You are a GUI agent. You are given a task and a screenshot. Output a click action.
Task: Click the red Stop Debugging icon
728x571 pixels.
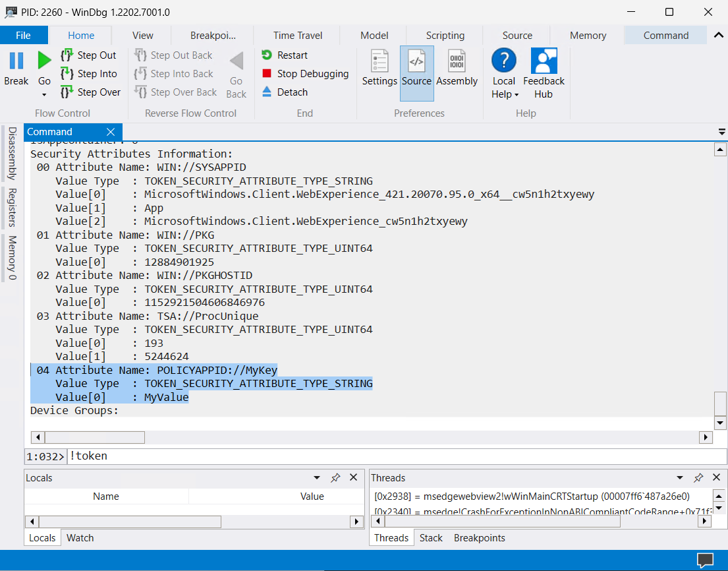(x=267, y=74)
